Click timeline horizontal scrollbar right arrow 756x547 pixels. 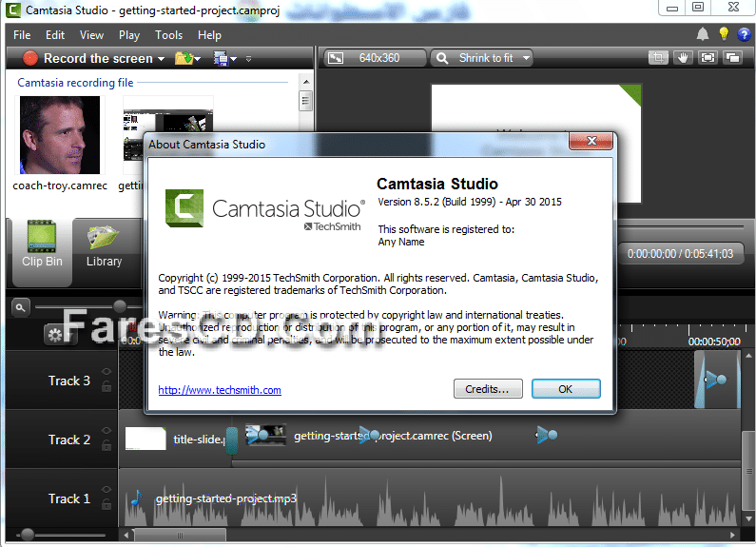pos(732,535)
